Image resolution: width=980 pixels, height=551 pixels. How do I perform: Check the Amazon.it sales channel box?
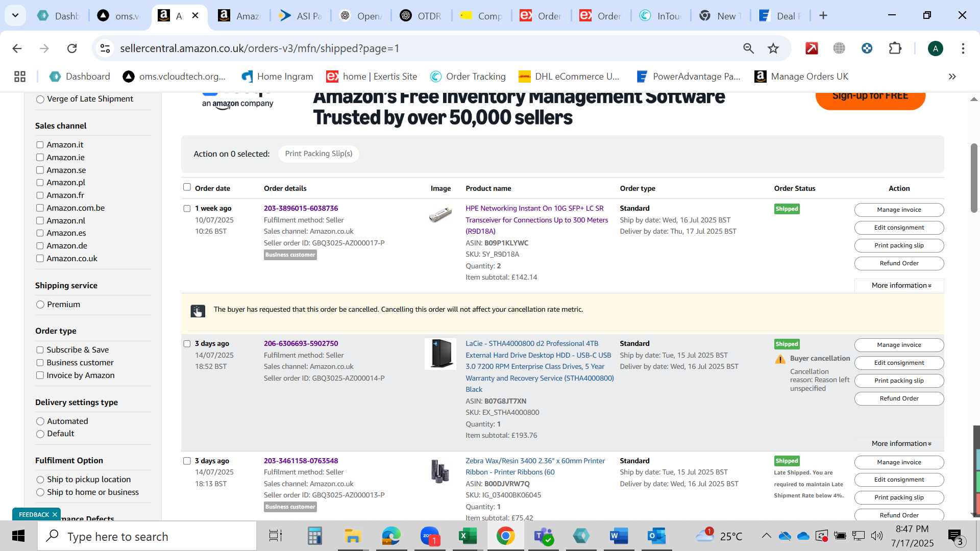point(40,145)
